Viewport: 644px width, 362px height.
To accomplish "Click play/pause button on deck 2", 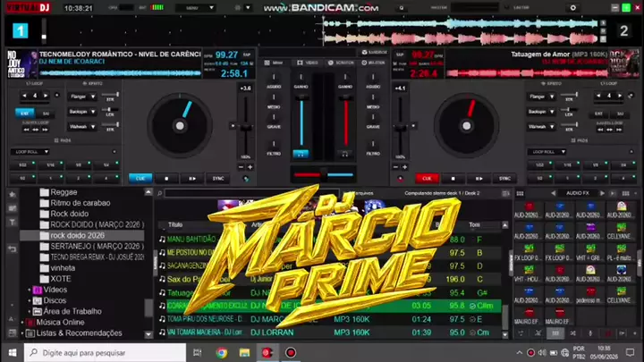I will pyautogui.click(x=479, y=179).
